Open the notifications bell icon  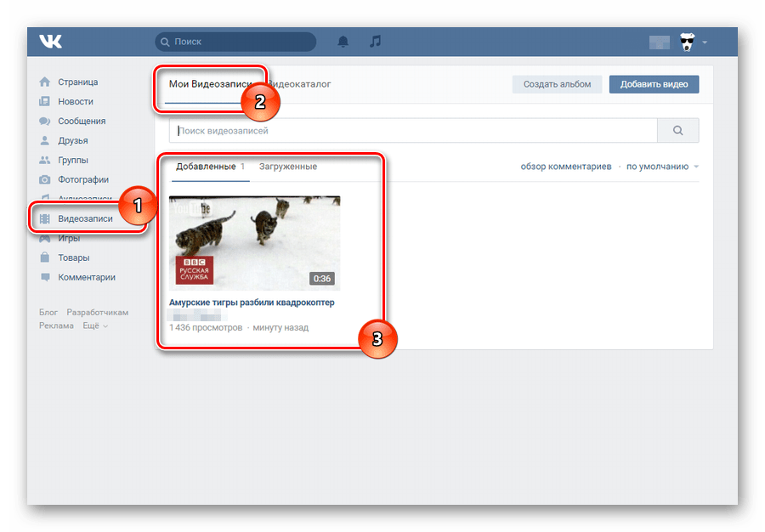pos(343,42)
